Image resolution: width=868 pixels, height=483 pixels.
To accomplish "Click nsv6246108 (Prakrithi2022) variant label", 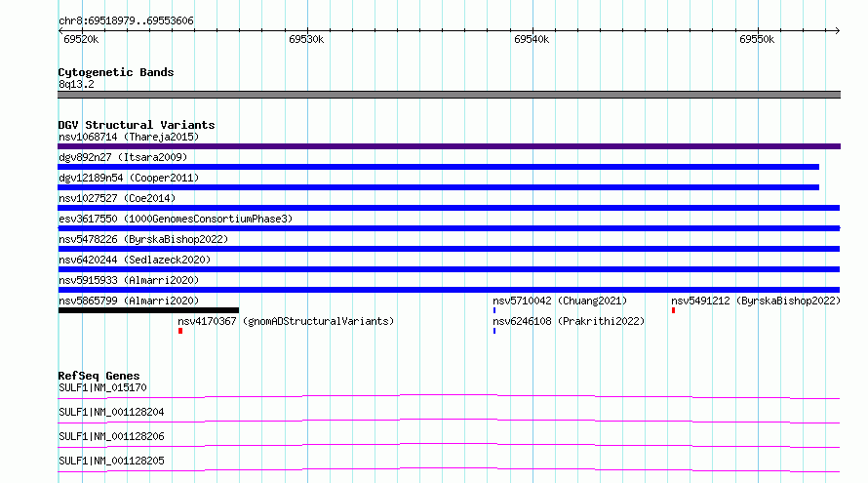I will click(x=569, y=321).
